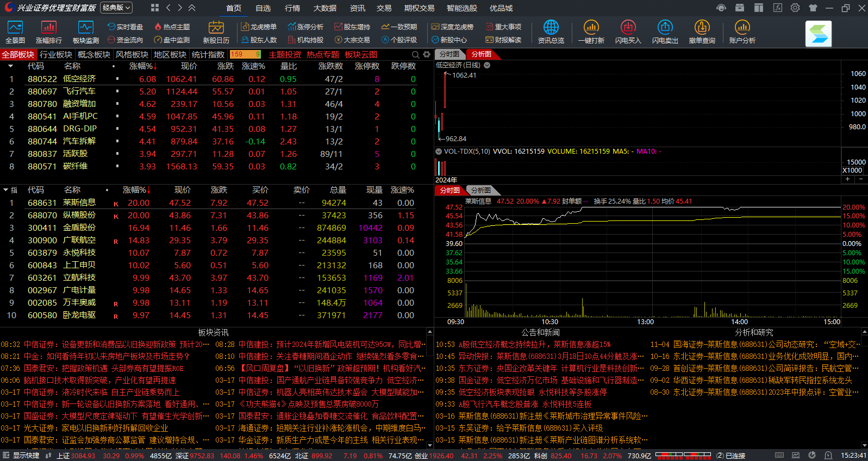This screenshot has width=868, height=461.
Task: Open the 全景图 panorama view icon
Action: [x=15, y=32]
